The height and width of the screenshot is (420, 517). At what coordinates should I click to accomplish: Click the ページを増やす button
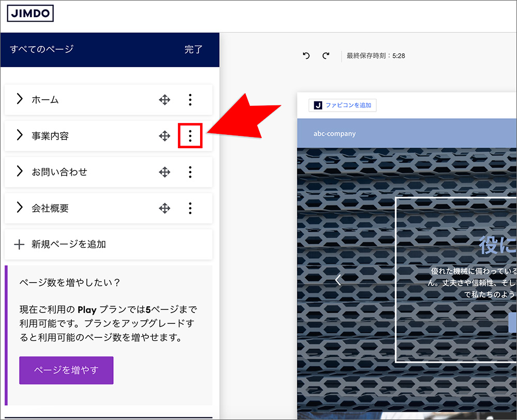[x=66, y=370]
